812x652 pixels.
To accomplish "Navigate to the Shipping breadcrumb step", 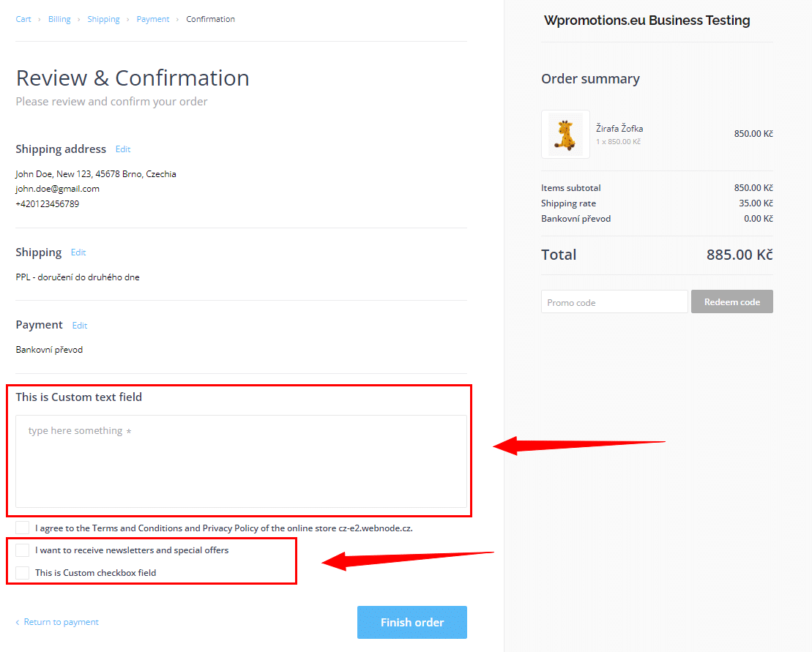I will pos(103,19).
